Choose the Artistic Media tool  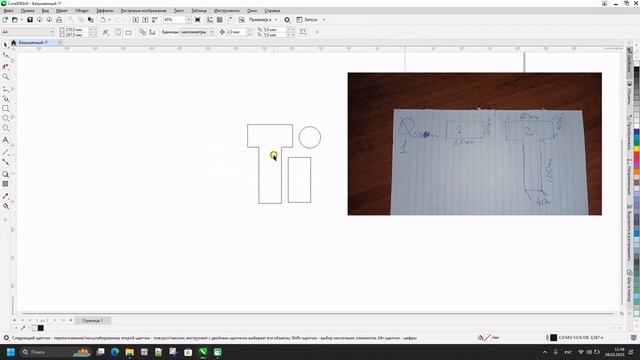[x=5, y=98]
